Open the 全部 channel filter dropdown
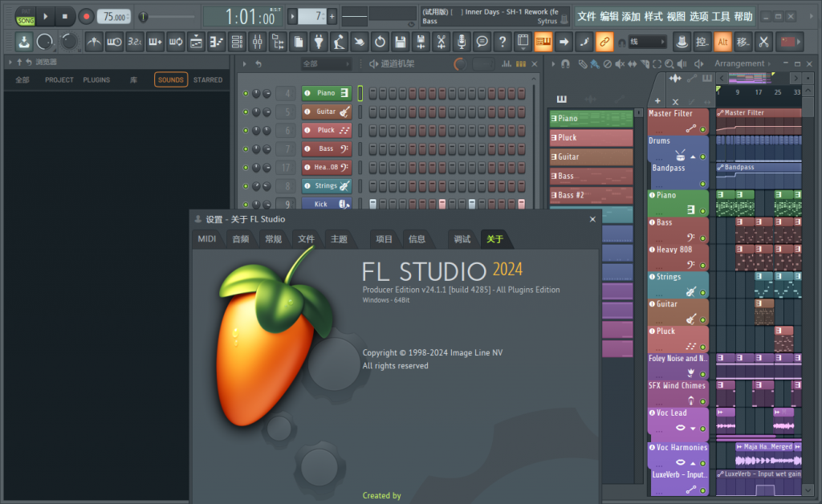 point(326,64)
